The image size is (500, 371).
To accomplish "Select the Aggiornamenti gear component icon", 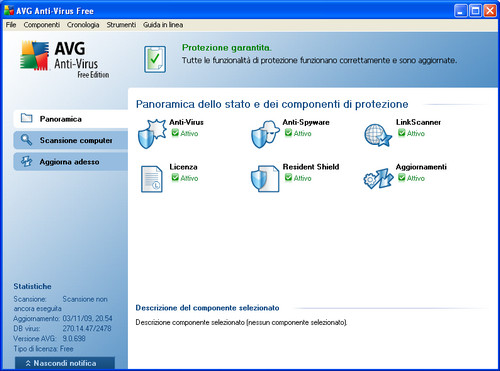I will [x=378, y=179].
